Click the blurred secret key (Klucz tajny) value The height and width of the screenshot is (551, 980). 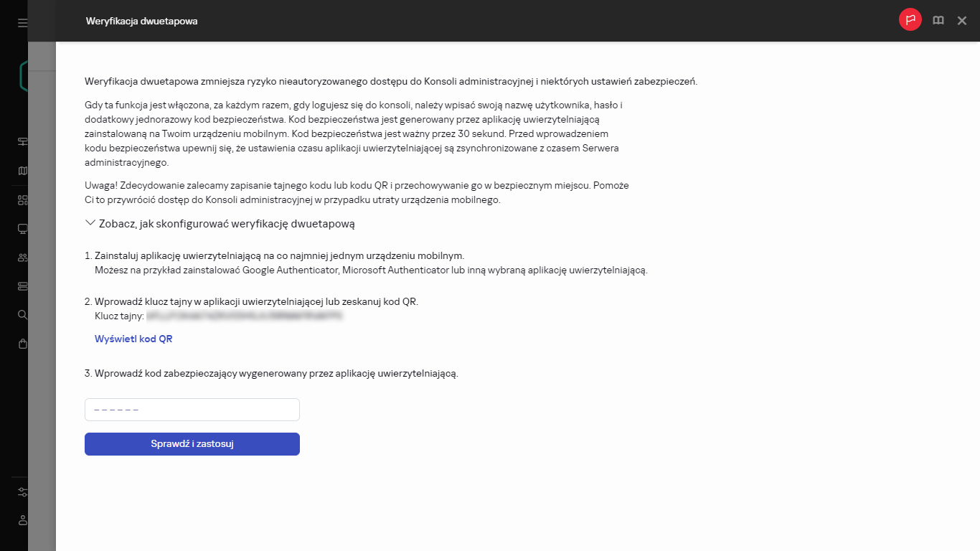tap(245, 315)
